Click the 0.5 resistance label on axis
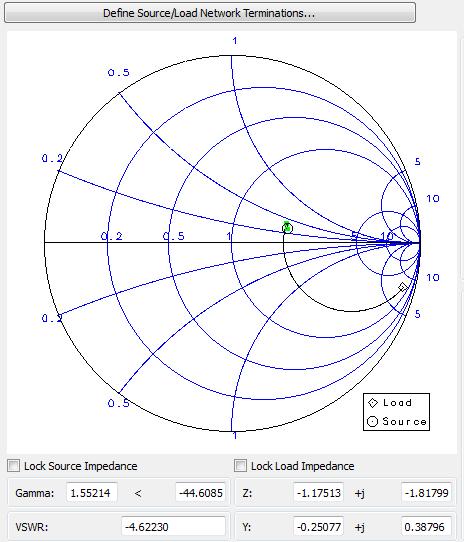 (174, 236)
